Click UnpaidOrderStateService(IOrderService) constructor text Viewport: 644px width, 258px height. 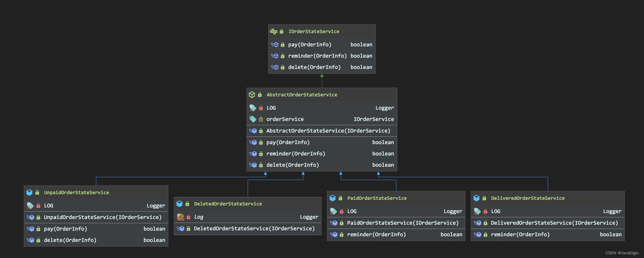(103, 217)
